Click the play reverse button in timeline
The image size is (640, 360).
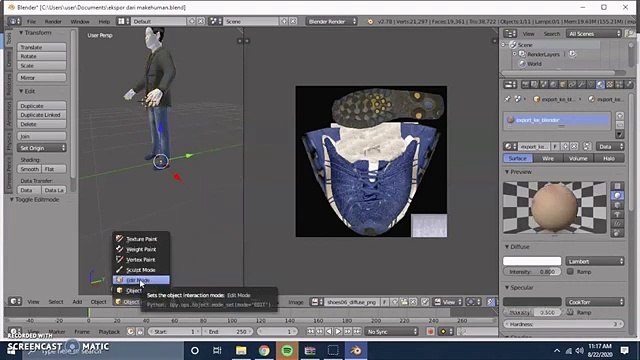329,332
